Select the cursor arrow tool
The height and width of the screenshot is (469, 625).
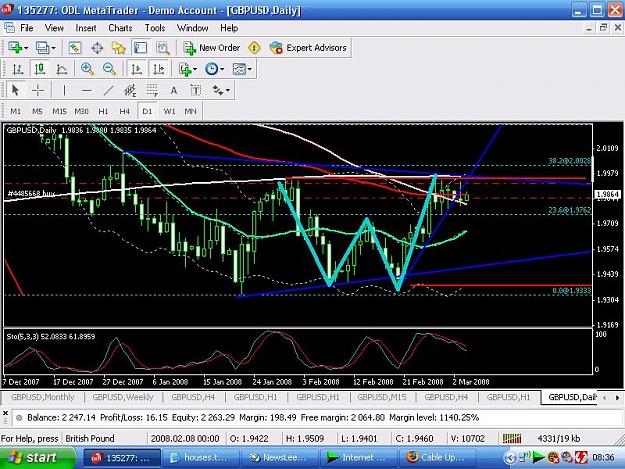coord(16,90)
